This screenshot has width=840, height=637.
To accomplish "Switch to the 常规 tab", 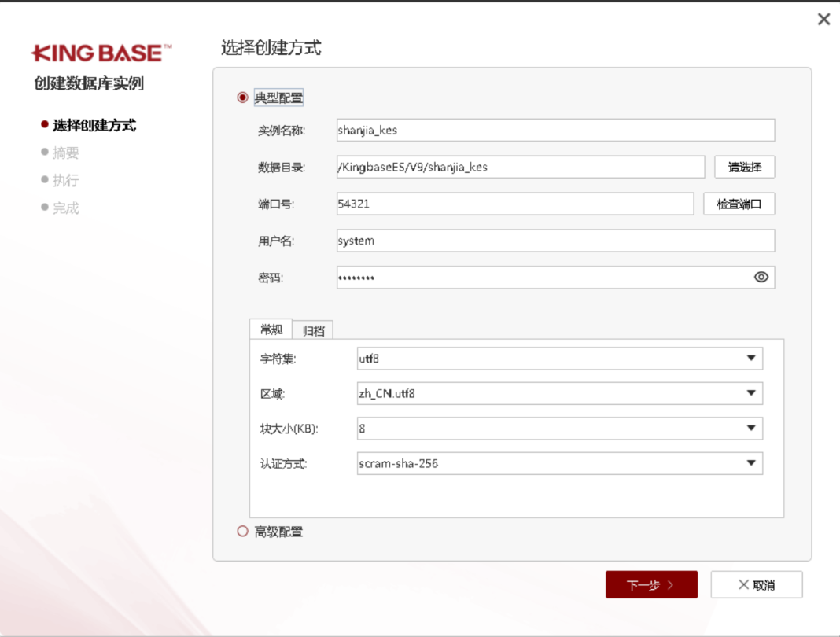I will pyautogui.click(x=271, y=329).
